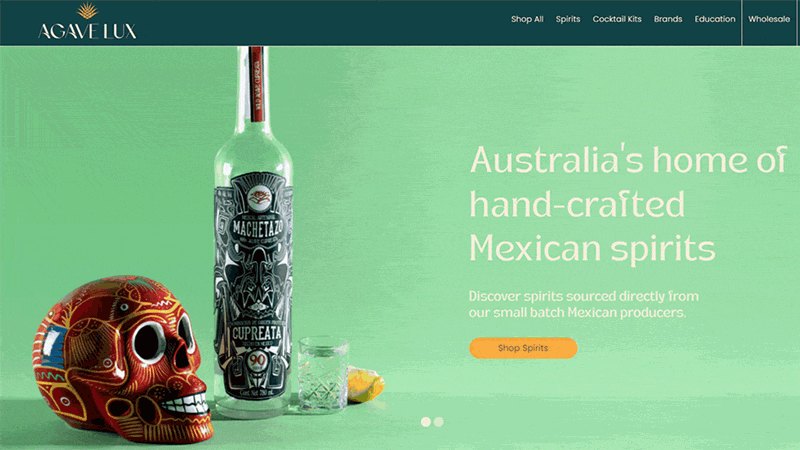The image size is (800, 450).
Task: Click the crystal shot glass image
Action: click(323, 373)
